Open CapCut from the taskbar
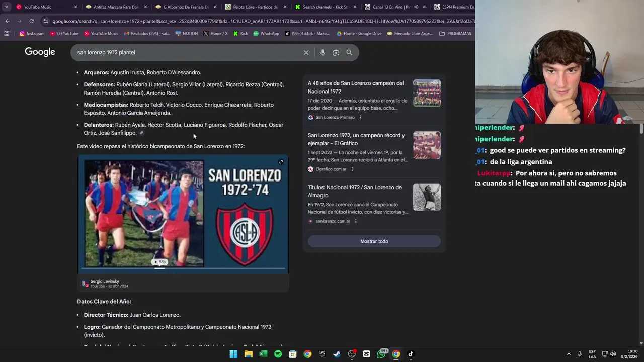The height and width of the screenshot is (362, 644). click(x=367, y=354)
